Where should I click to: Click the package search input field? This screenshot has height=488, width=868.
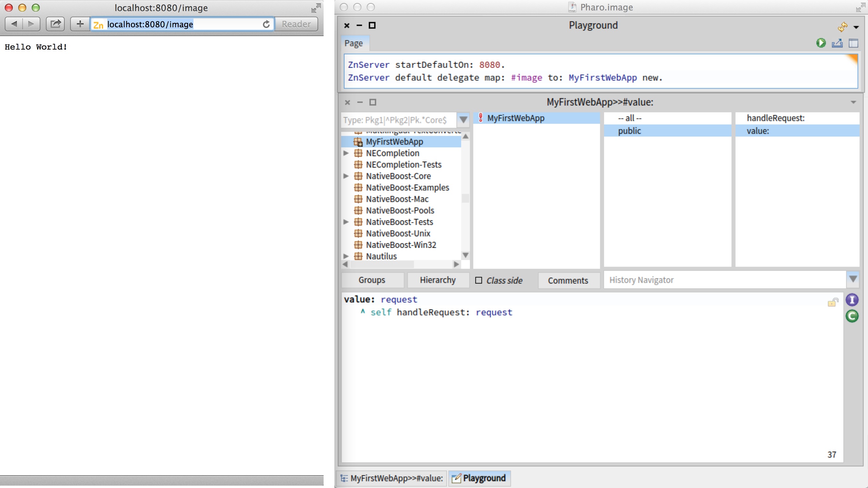[x=398, y=120]
